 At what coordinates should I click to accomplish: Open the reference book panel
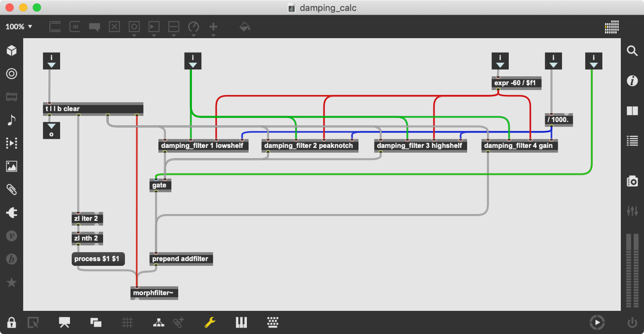pyautogui.click(x=632, y=111)
